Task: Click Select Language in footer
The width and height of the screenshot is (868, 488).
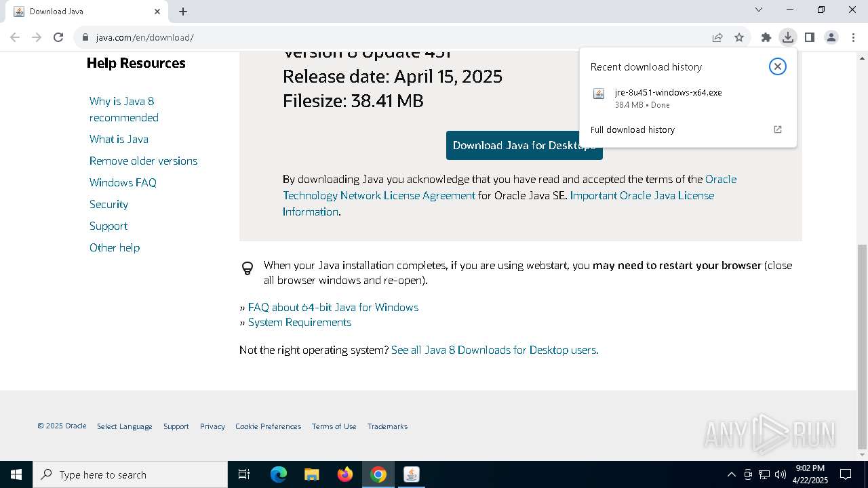Action: point(124,426)
